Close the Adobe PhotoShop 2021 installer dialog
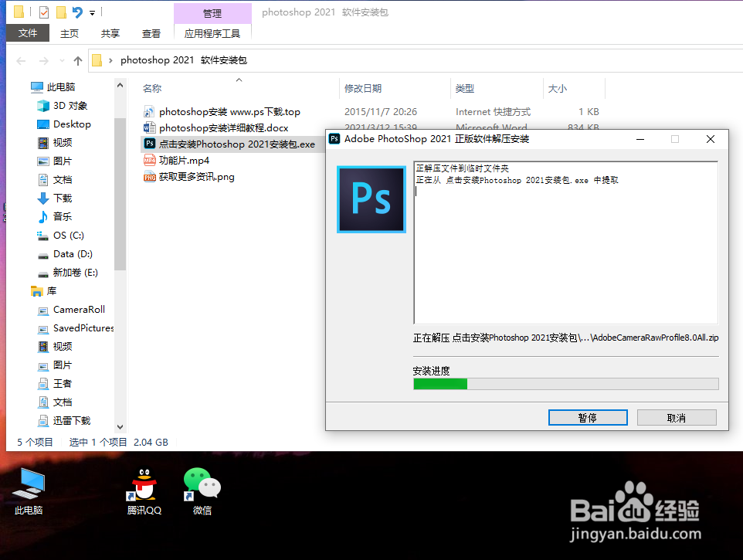This screenshot has width=743, height=560. [x=711, y=139]
